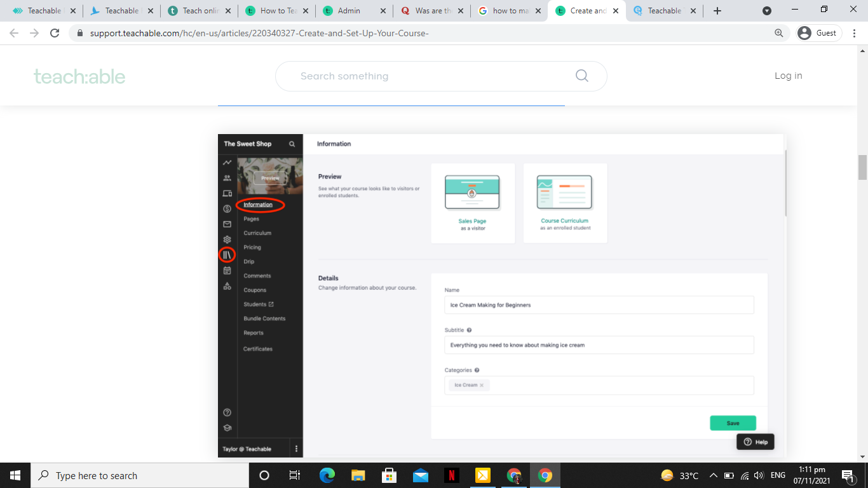Click the Preview button on the course image
This screenshot has width=868, height=488.
[270, 179]
